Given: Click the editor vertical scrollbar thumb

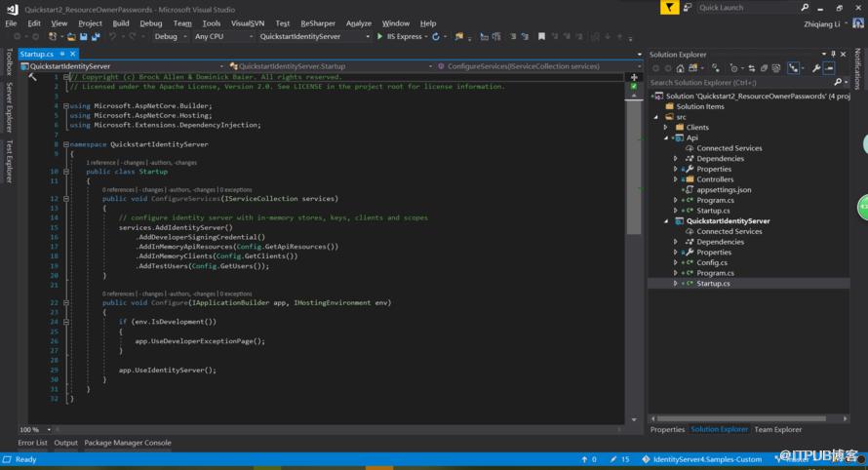Looking at the screenshot, I should click(x=634, y=167).
